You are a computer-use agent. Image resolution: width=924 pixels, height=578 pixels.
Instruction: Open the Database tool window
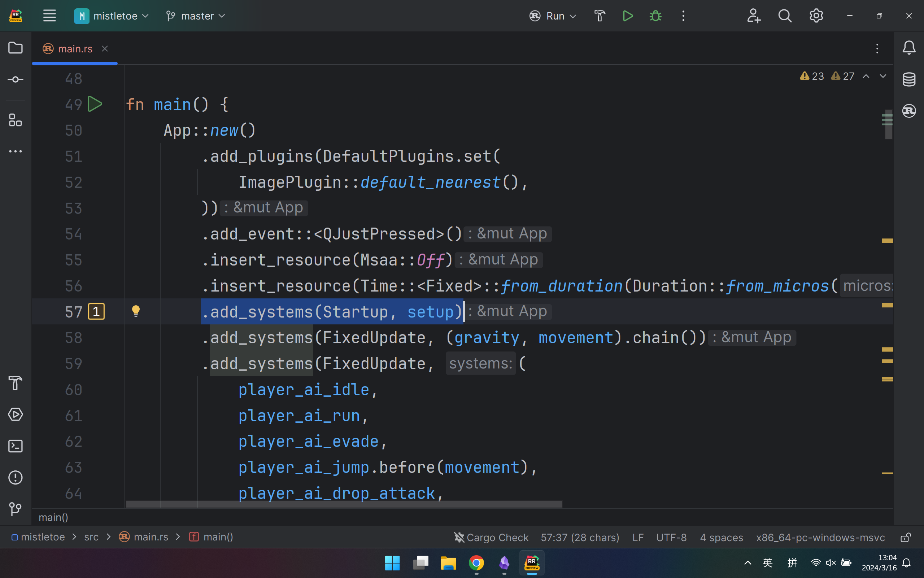[909, 79]
